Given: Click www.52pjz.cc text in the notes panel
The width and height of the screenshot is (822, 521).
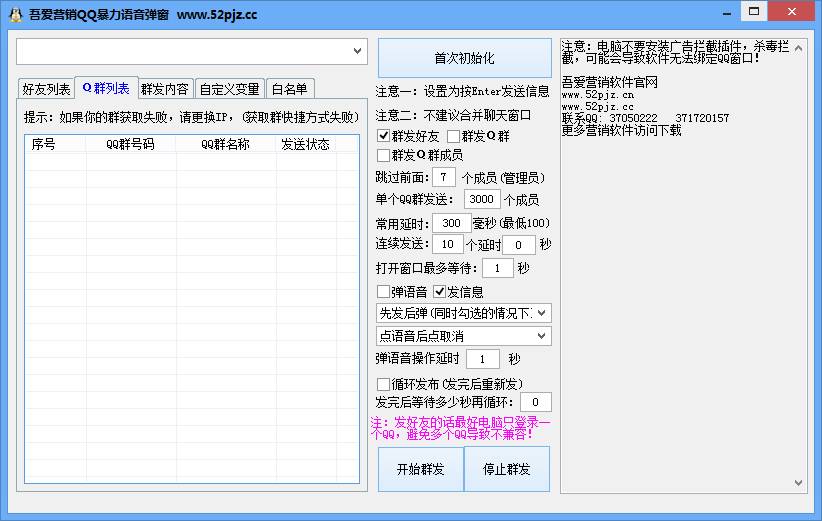Looking at the screenshot, I should [598, 106].
